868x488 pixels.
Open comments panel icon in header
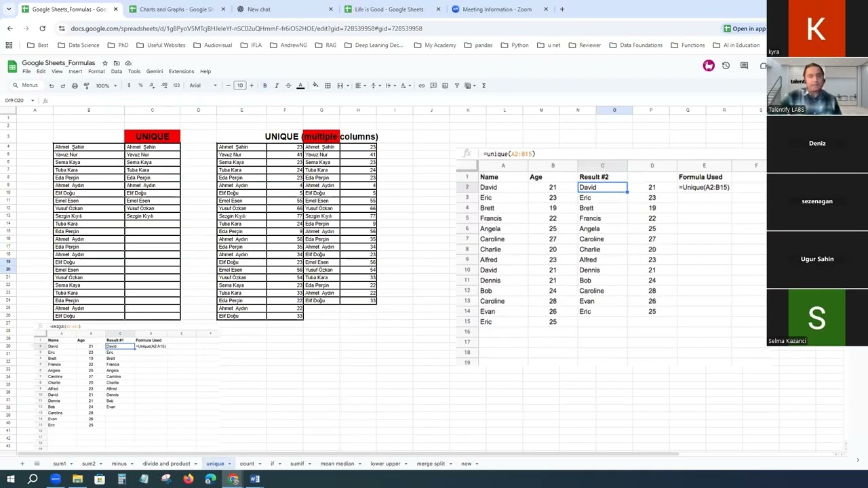point(744,66)
